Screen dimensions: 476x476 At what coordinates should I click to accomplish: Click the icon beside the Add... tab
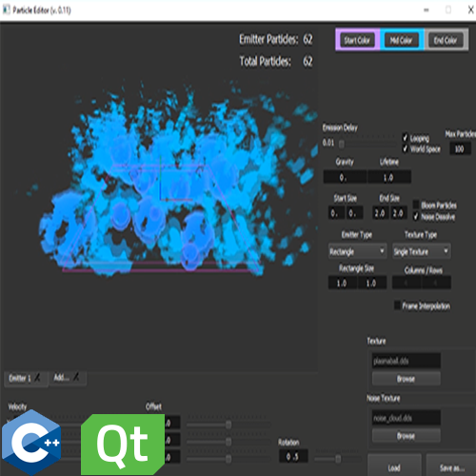click(x=76, y=377)
